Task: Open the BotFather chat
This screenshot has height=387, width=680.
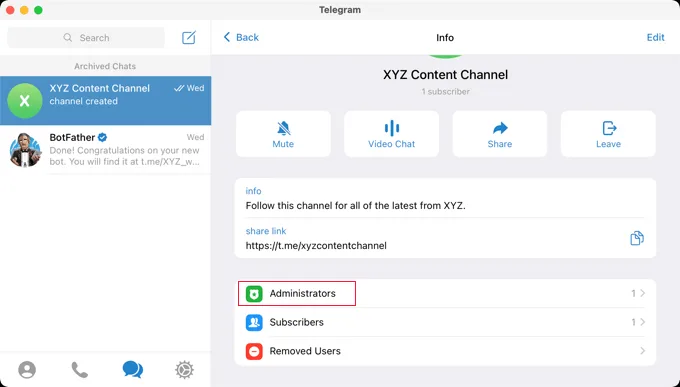Action: (105, 150)
